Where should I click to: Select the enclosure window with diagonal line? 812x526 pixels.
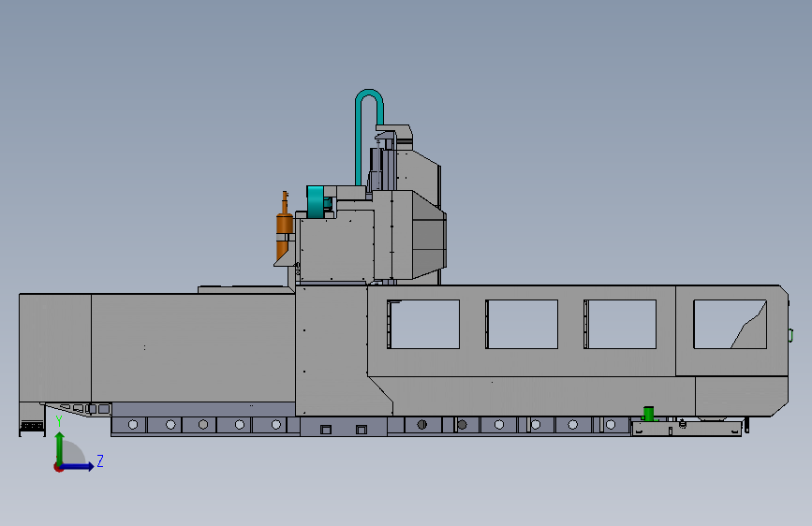tap(731, 324)
